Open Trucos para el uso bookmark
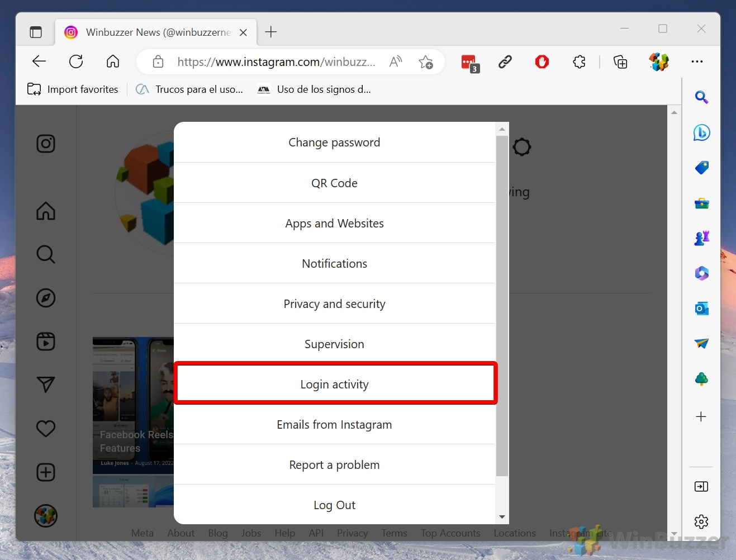Viewport: 736px width, 560px height. click(x=190, y=89)
